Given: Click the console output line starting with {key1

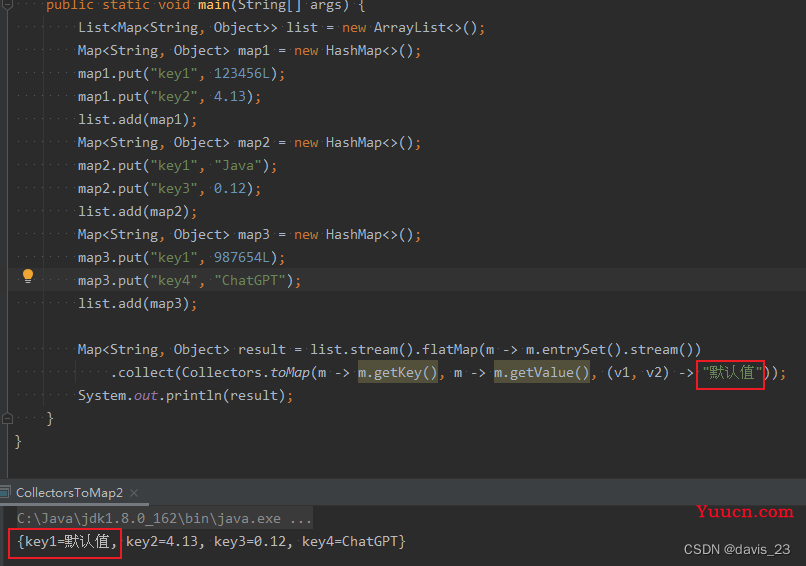Looking at the screenshot, I should pyautogui.click(x=211, y=541).
